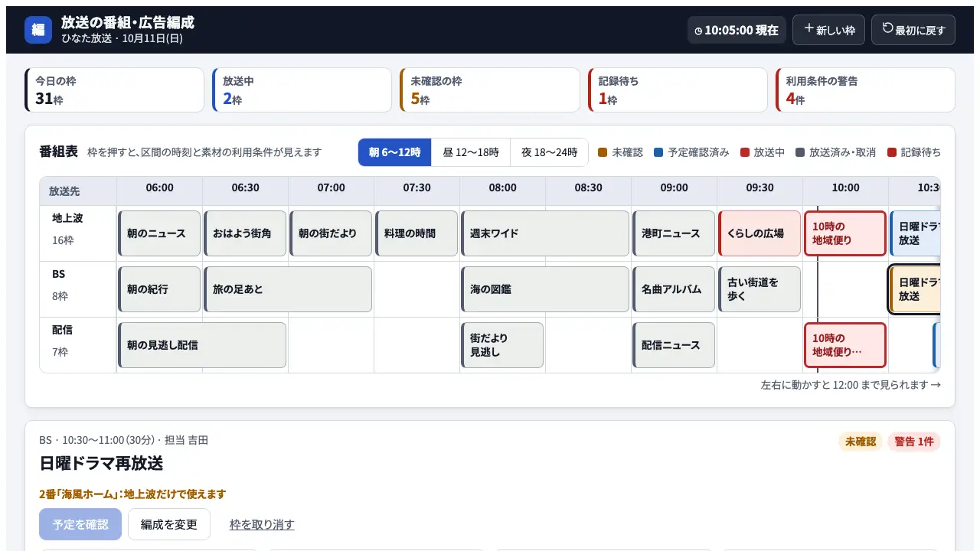
Task: Select the 週末ワイド slot
Action: tap(545, 233)
